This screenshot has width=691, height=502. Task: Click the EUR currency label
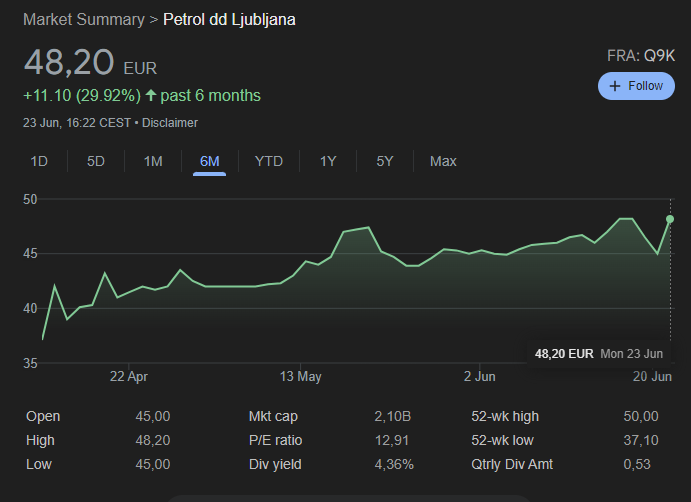tap(140, 68)
